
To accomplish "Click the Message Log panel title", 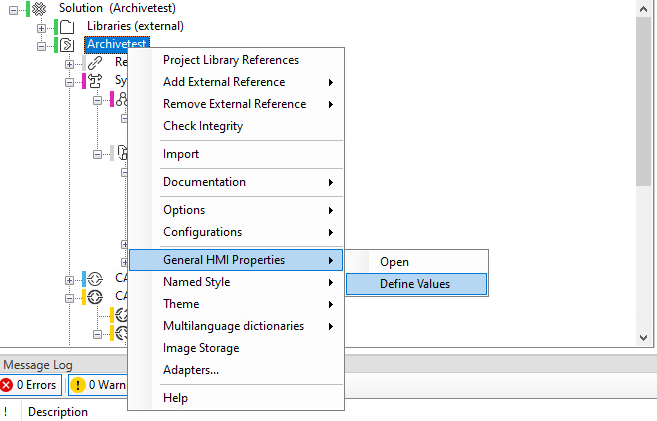I will point(38,365).
